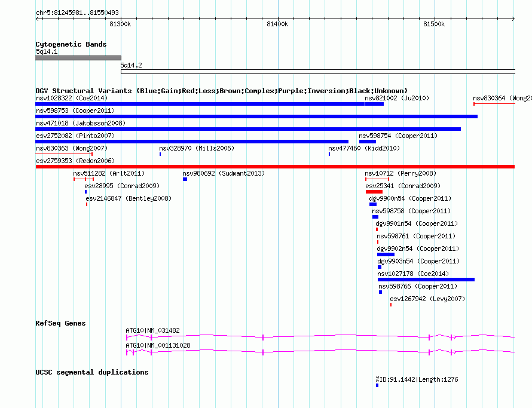Select the esv2759353 (Redon2006) red loss bar
532x408 pixels.
275,167
